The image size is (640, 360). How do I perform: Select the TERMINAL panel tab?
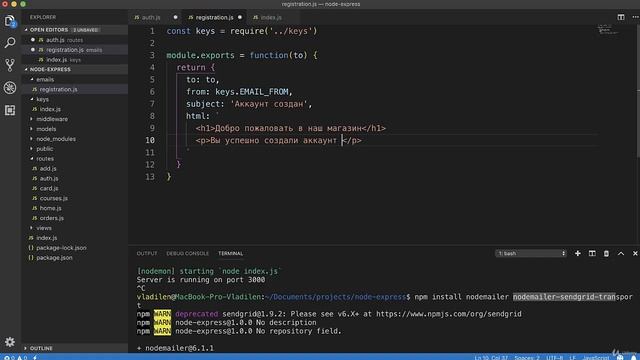point(231,253)
